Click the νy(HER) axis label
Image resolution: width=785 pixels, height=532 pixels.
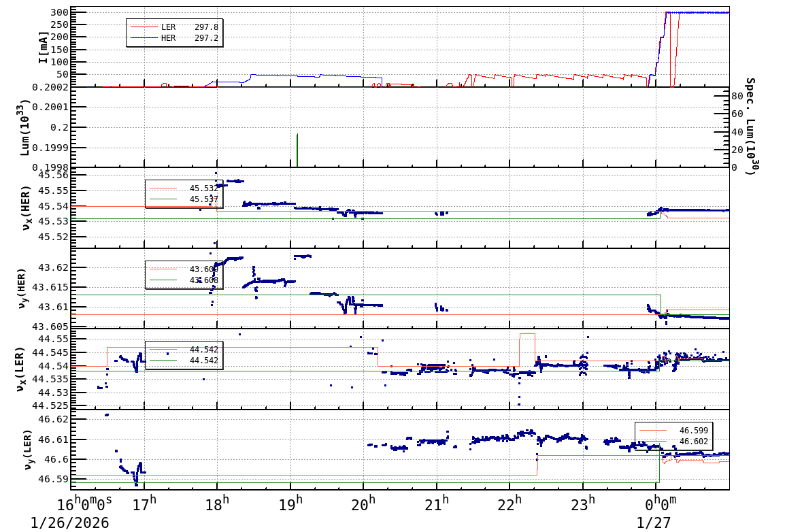tap(22, 288)
